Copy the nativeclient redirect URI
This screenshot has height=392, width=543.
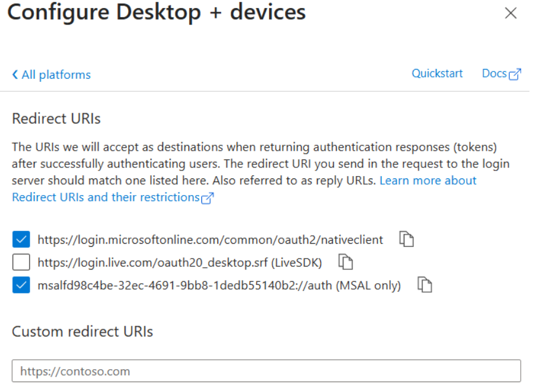click(406, 239)
